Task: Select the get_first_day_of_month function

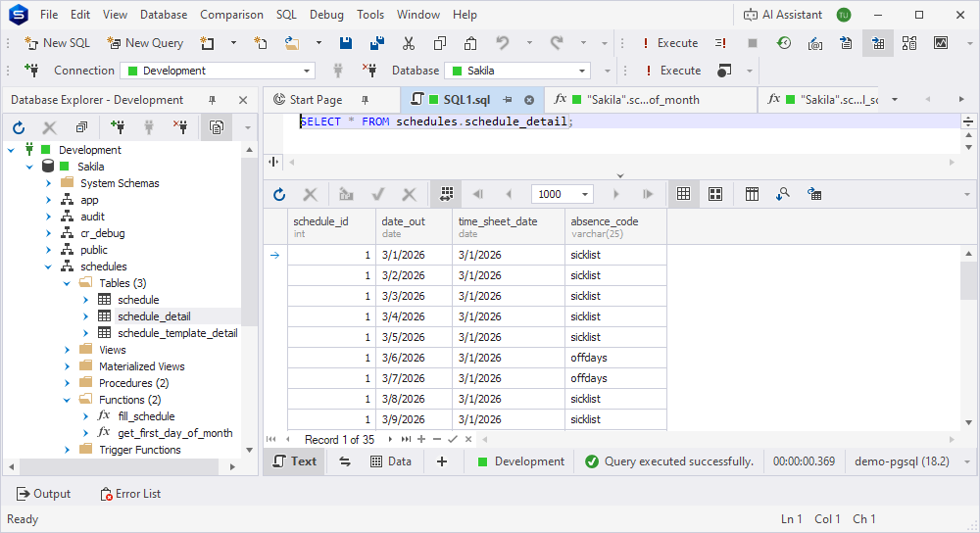Action: pos(175,433)
